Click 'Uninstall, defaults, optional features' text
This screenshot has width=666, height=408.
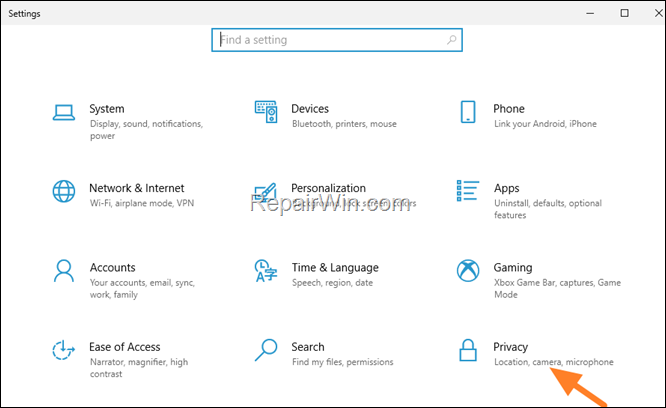point(548,209)
